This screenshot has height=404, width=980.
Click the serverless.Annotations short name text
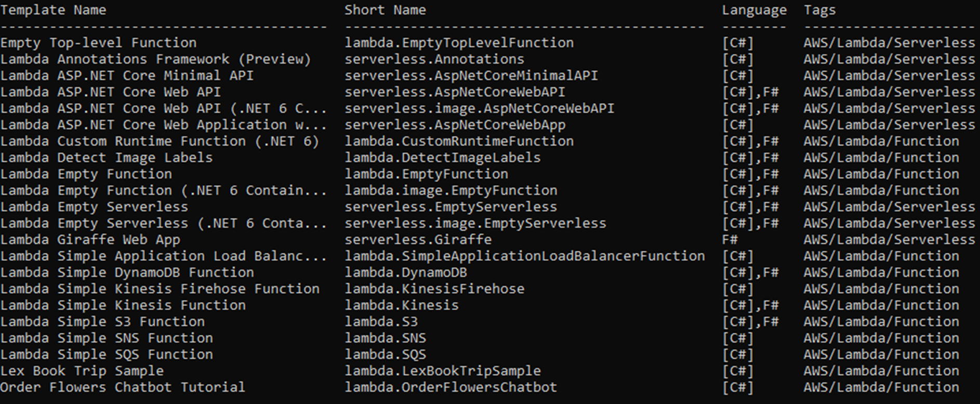434,59
